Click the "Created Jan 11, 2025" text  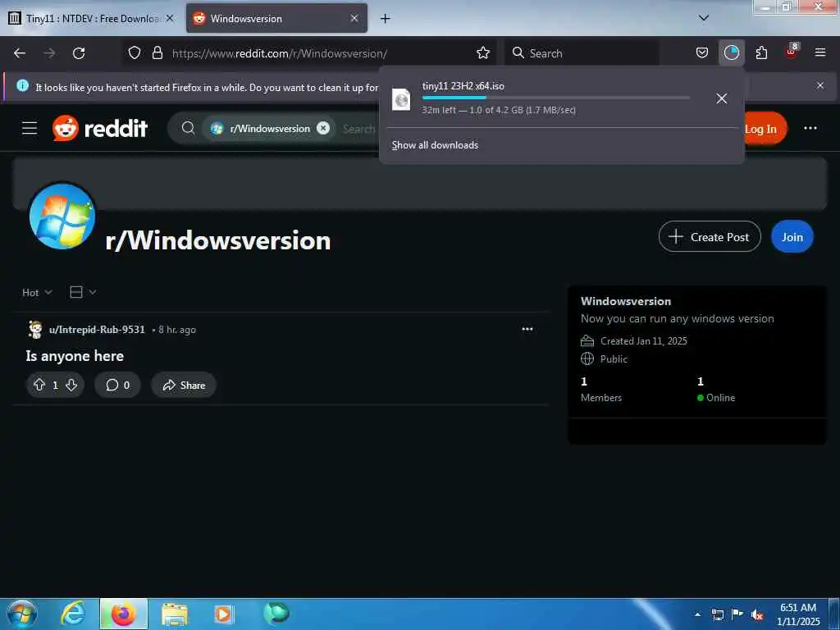(643, 341)
